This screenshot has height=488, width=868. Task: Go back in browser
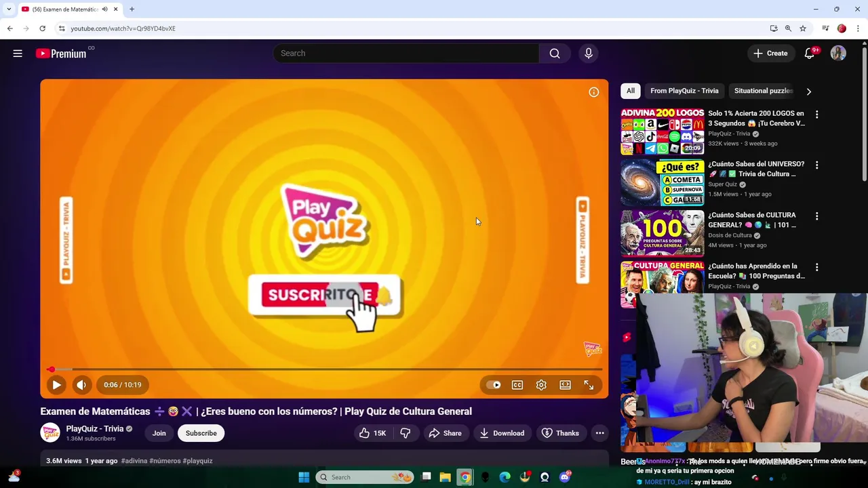[9, 28]
